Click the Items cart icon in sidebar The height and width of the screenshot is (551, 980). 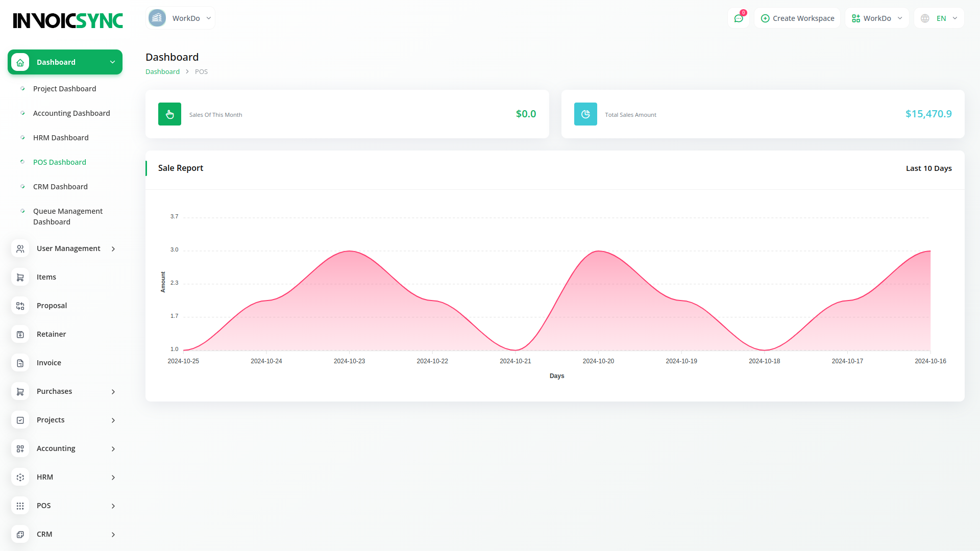[x=20, y=277]
